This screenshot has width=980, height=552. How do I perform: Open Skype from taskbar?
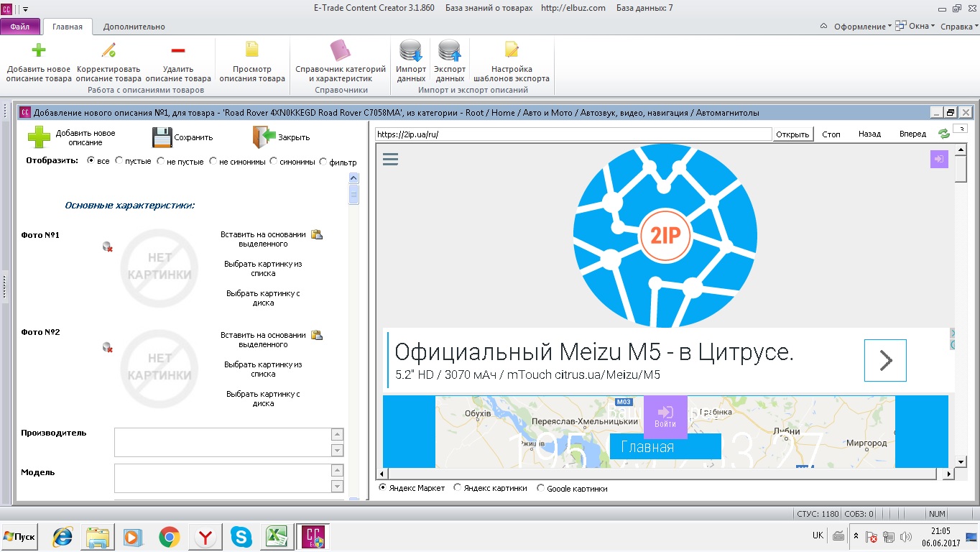coord(241,537)
